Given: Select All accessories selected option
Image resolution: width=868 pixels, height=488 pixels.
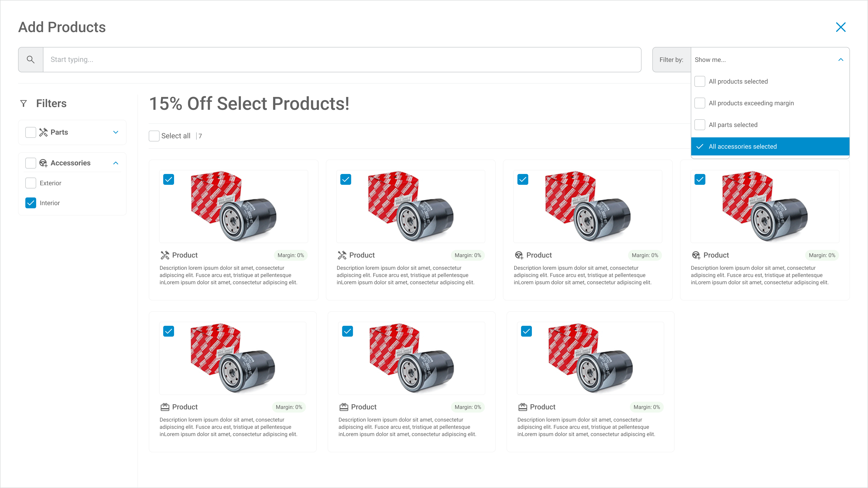Looking at the screenshot, I should tap(743, 146).
